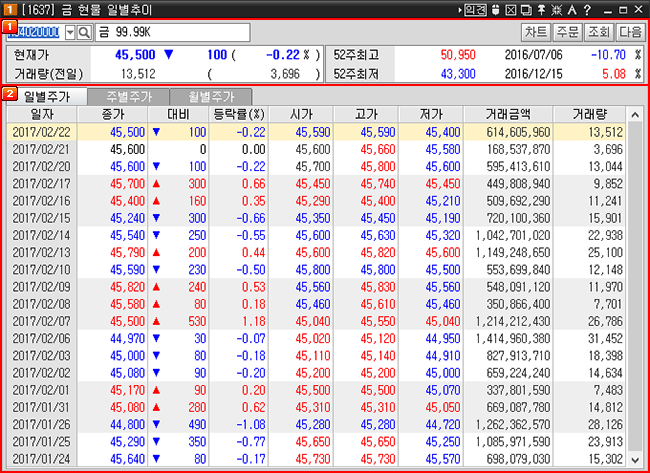Click the crossed-box icon in the title bar
This screenshot has height=473, width=650.
point(511,9)
